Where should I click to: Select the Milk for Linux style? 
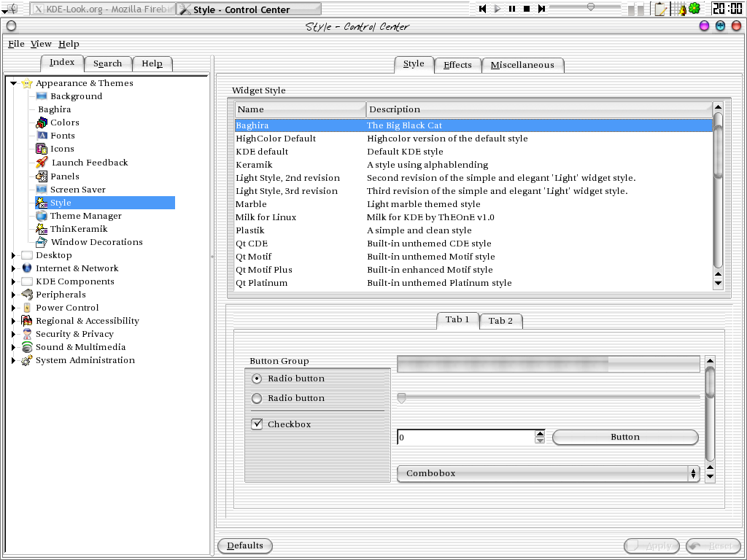click(x=473, y=217)
